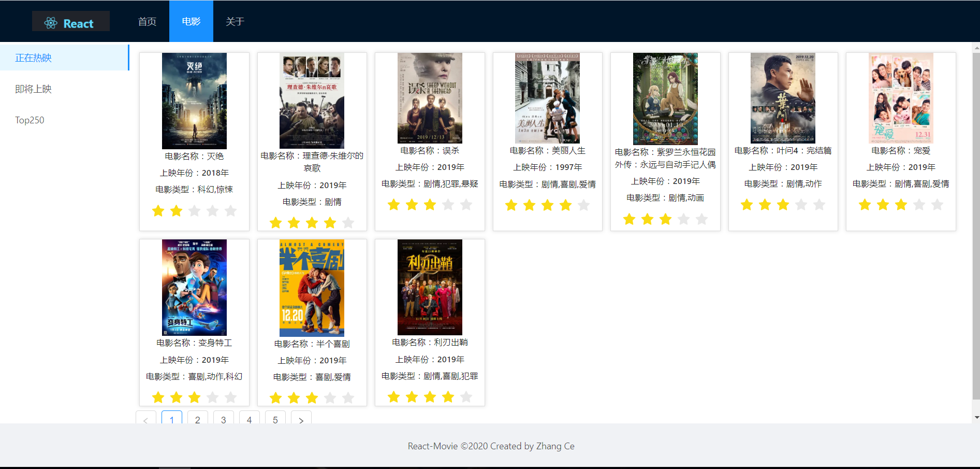The height and width of the screenshot is (469, 980).
Task: Click fifth star of 灭绝 rating
Action: click(x=231, y=210)
